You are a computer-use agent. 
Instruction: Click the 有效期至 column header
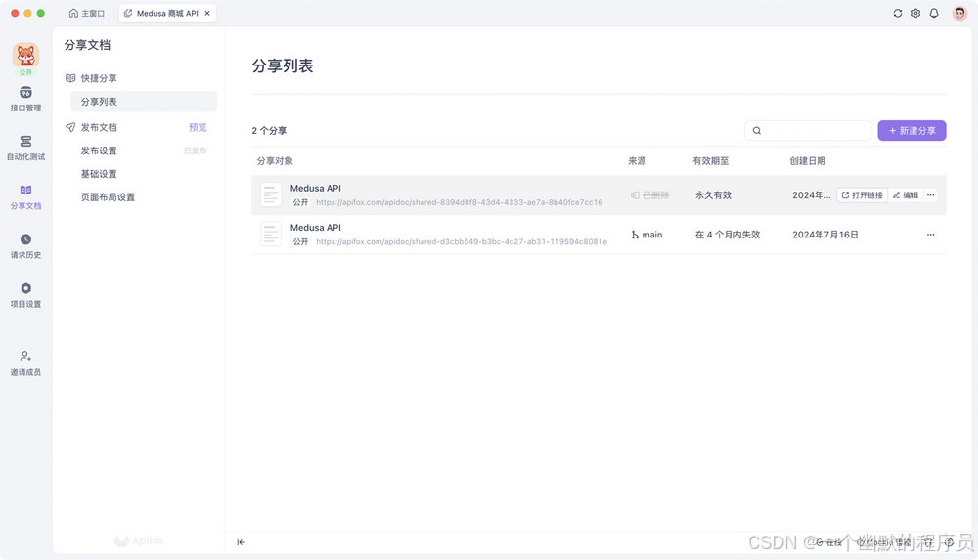[x=710, y=161]
